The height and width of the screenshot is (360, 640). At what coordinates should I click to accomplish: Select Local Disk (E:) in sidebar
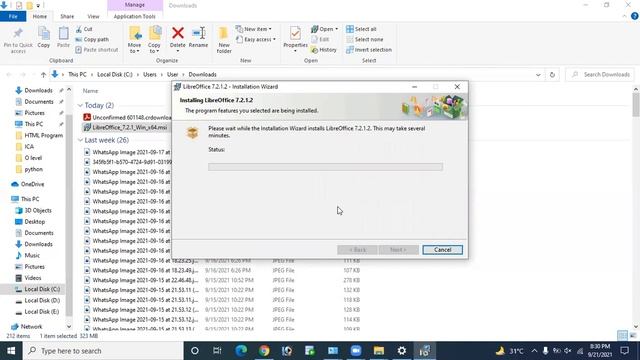(42, 312)
